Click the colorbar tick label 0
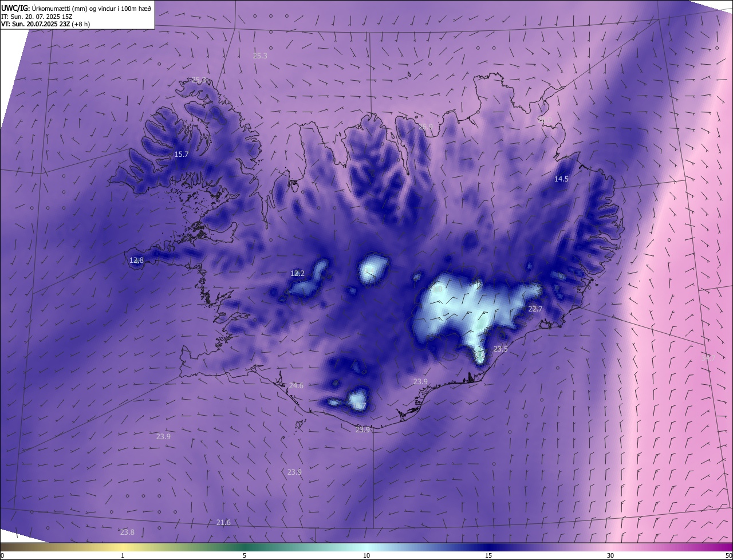 pyautogui.click(x=2, y=555)
